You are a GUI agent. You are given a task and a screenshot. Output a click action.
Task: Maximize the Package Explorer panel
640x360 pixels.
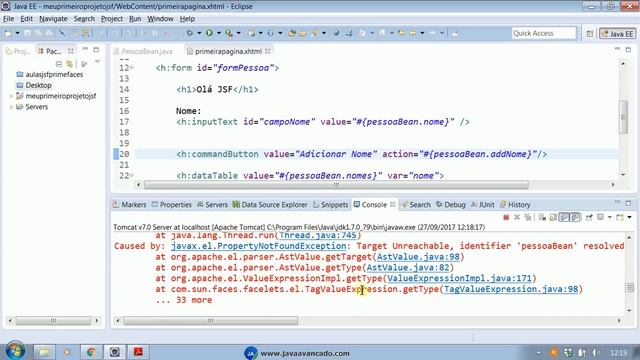coord(96,50)
